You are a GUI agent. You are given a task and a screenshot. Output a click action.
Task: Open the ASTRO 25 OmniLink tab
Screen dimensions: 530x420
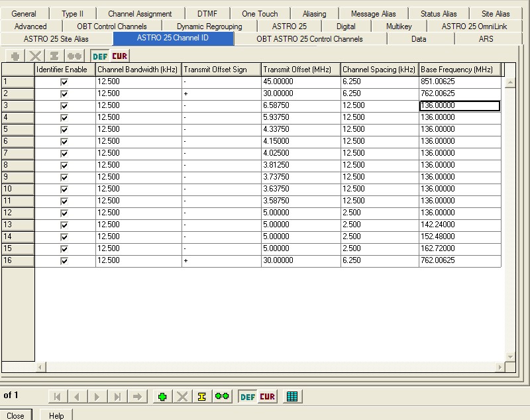tap(474, 26)
